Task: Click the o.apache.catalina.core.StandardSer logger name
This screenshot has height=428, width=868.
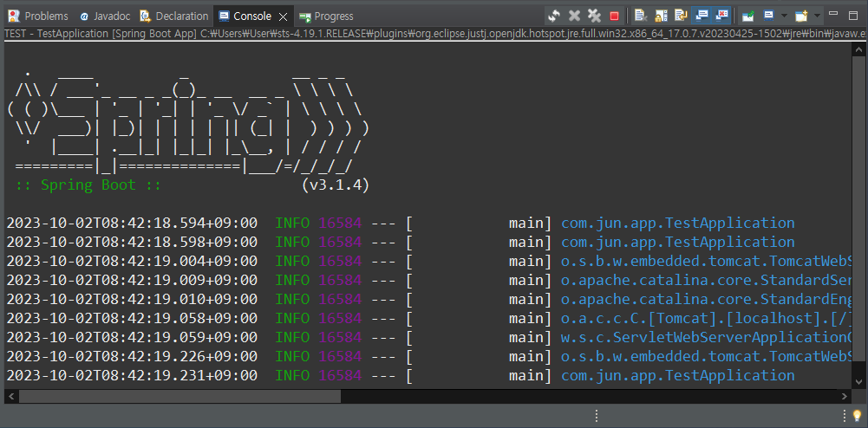Action: 707,281
